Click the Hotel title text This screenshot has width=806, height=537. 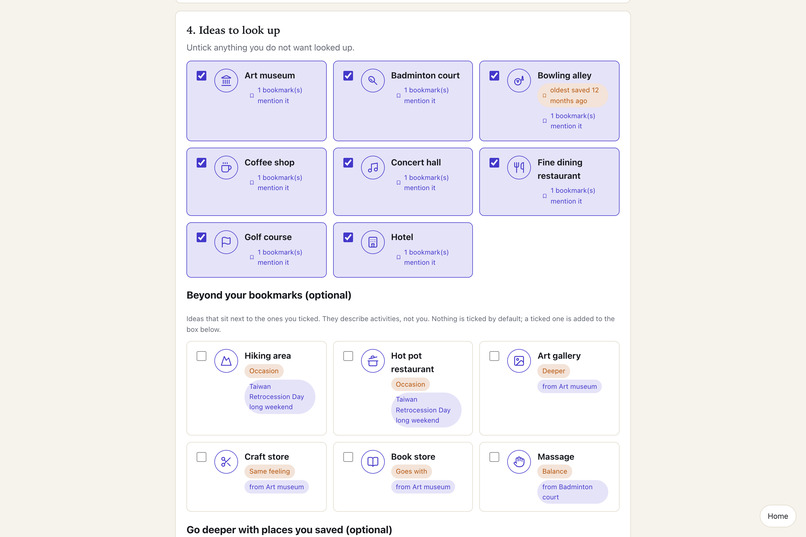[x=402, y=237]
